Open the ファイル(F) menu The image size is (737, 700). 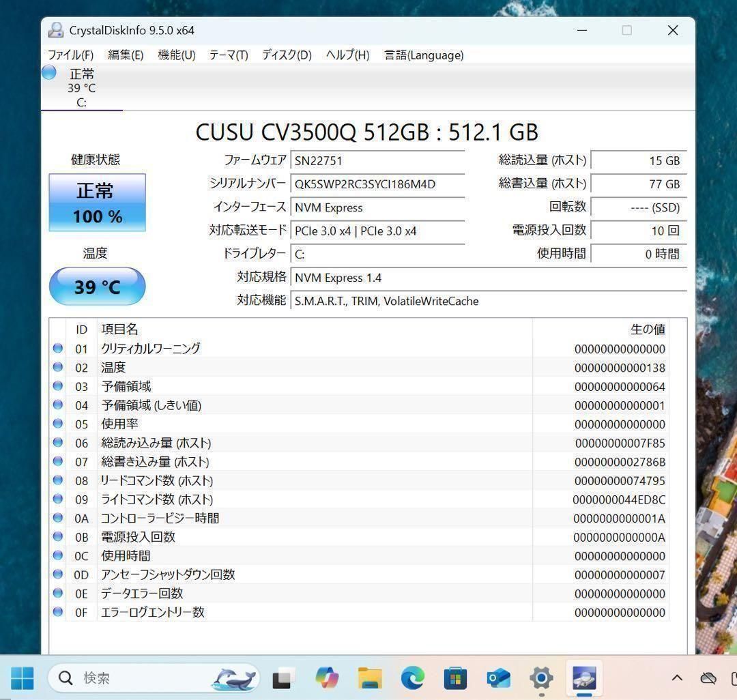pos(72,55)
